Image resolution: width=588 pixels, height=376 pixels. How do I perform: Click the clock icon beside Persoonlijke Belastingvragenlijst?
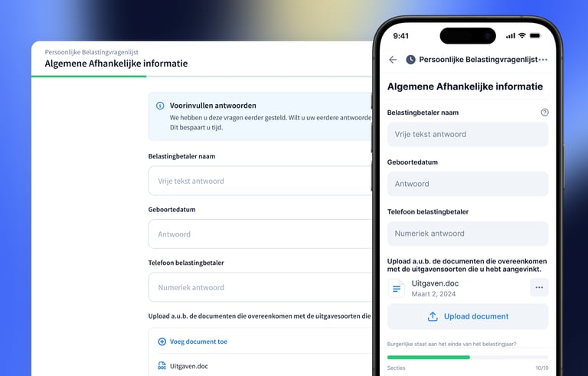[x=410, y=60]
